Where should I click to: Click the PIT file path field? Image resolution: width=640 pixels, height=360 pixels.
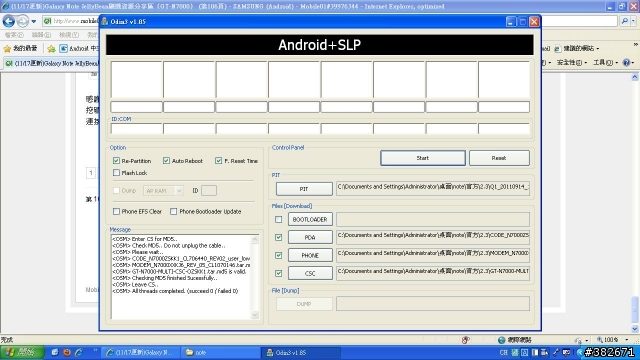433,188
